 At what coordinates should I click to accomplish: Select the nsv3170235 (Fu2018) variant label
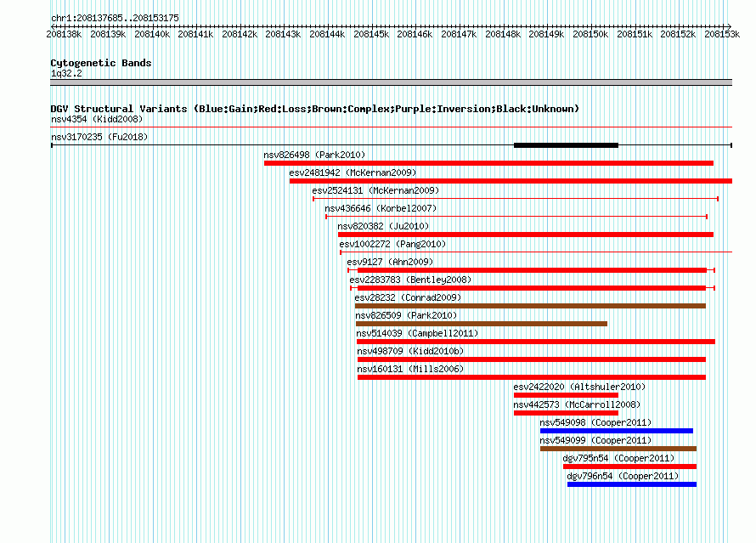pyautogui.click(x=99, y=137)
